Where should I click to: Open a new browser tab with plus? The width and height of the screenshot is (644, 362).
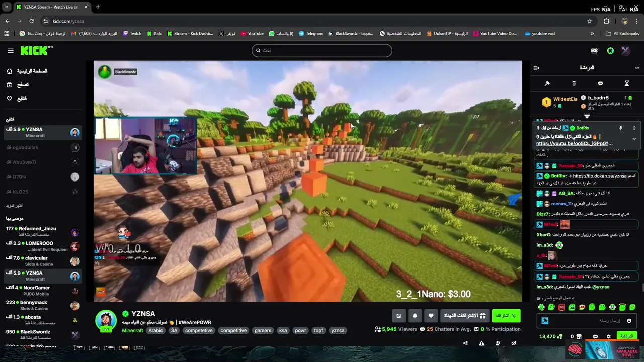(98, 7)
